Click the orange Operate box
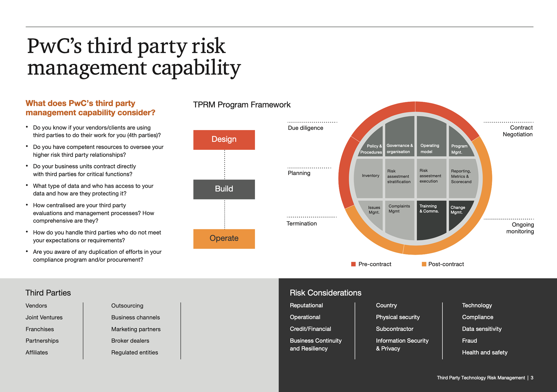 [x=224, y=239]
